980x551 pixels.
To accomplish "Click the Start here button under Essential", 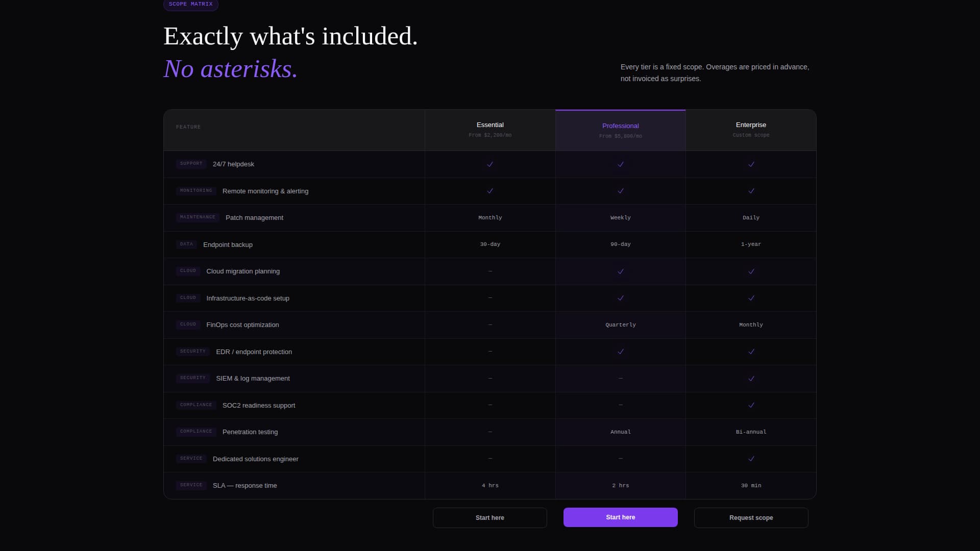I will [489, 517].
